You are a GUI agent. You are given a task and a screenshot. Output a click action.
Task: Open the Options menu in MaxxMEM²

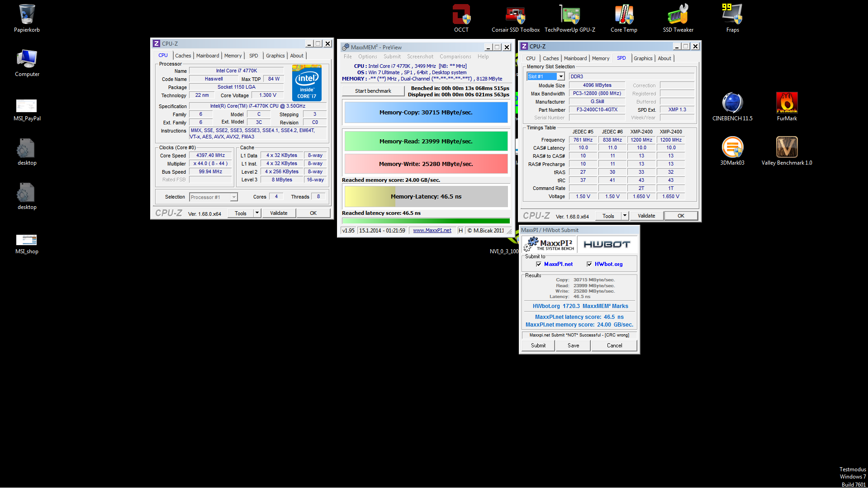[368, 57]
